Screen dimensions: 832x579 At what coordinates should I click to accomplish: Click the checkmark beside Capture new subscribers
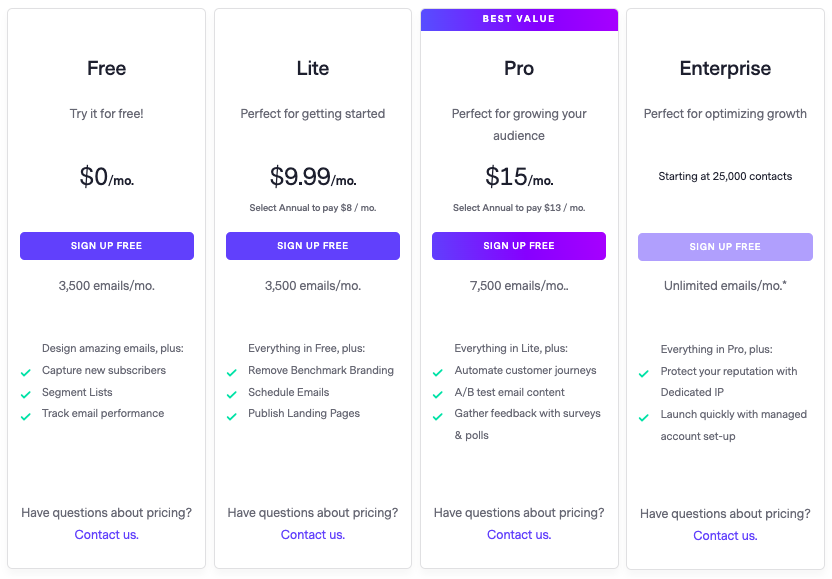(x=25, y=373)
